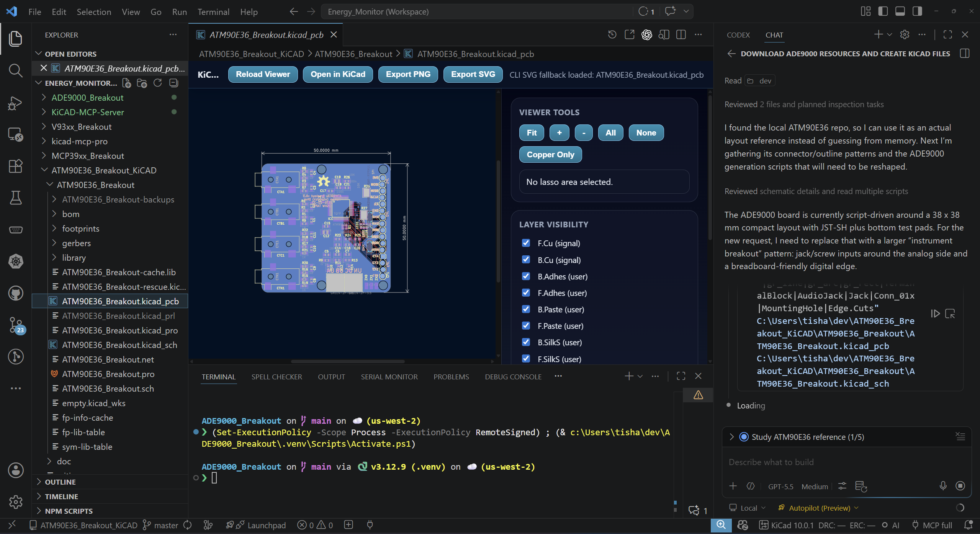Uncheck B.Adhes (user) layer
980x534 pixels.
526,276
